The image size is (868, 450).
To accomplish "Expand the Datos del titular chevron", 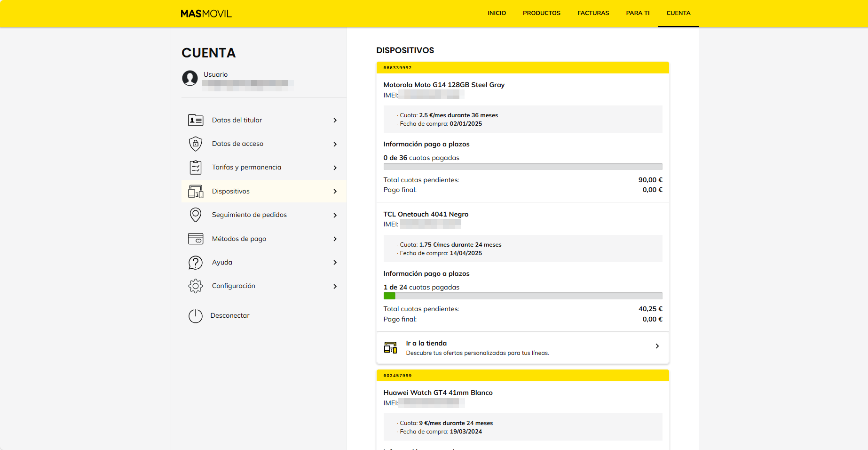I will pos(335,121).
